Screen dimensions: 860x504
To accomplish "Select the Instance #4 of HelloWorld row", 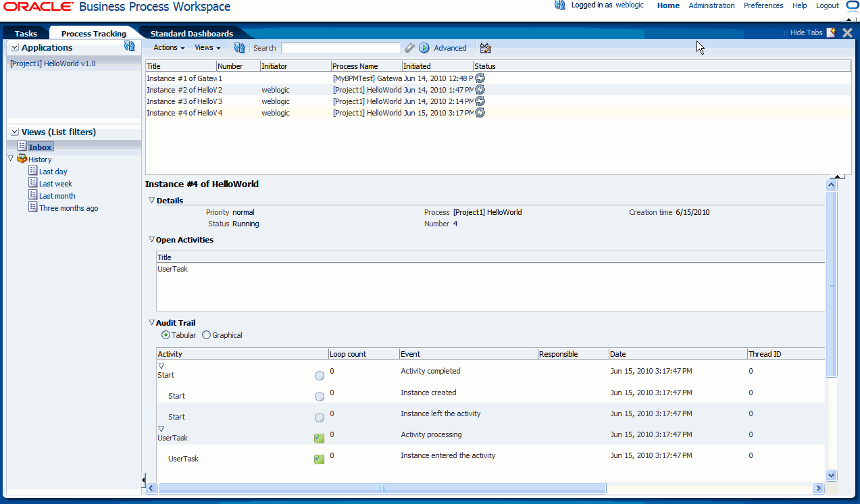I will coord(498,113).
